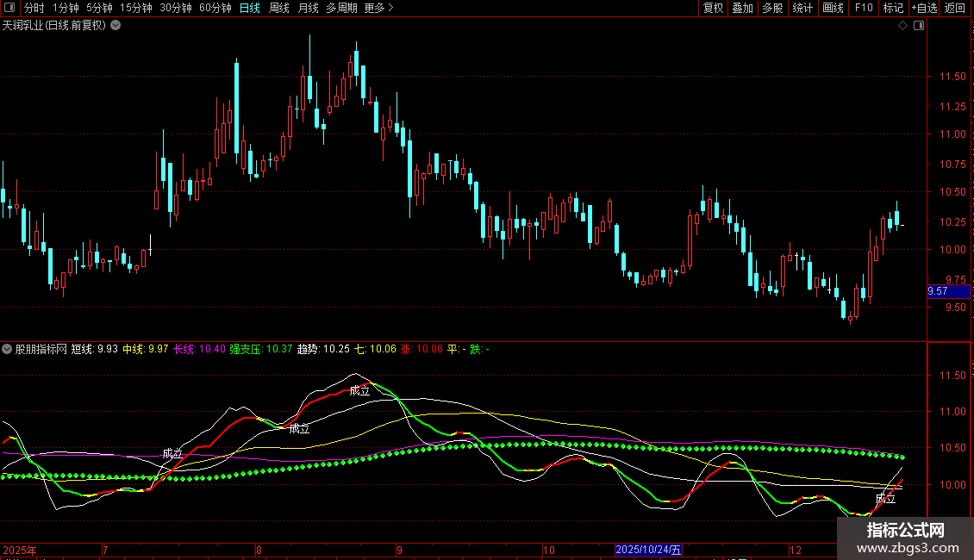The image size is (974, 560).
Task: Select the 30分钟 period tab
Action: pos(176,8)
